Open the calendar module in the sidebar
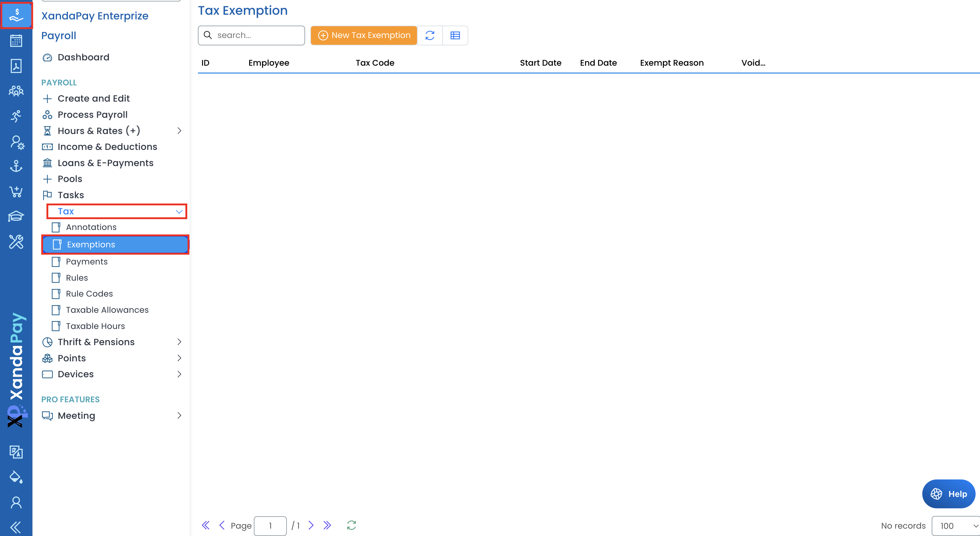Screen dimensions: 980x536 [16, 41]
